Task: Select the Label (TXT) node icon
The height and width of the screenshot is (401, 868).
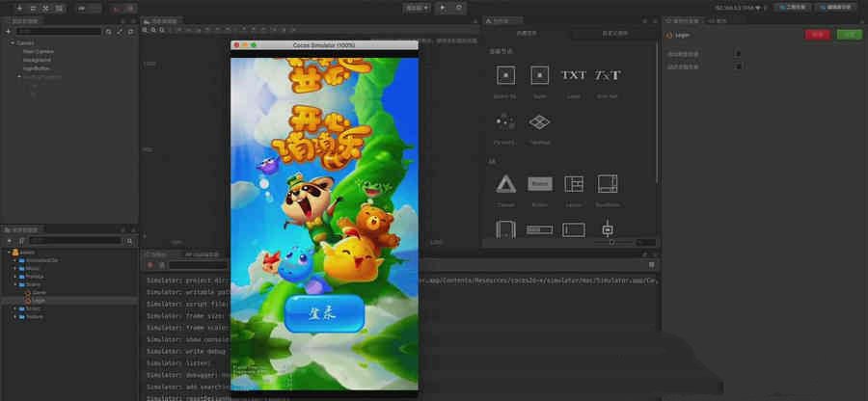Action: tap(574, 75)
